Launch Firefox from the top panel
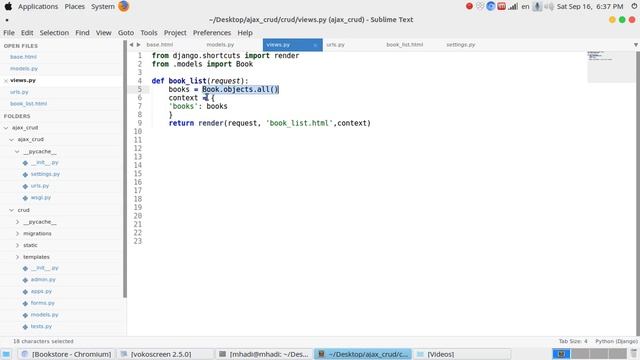The height and width of the screenshot is (360, 640). (x=124, y=6)
